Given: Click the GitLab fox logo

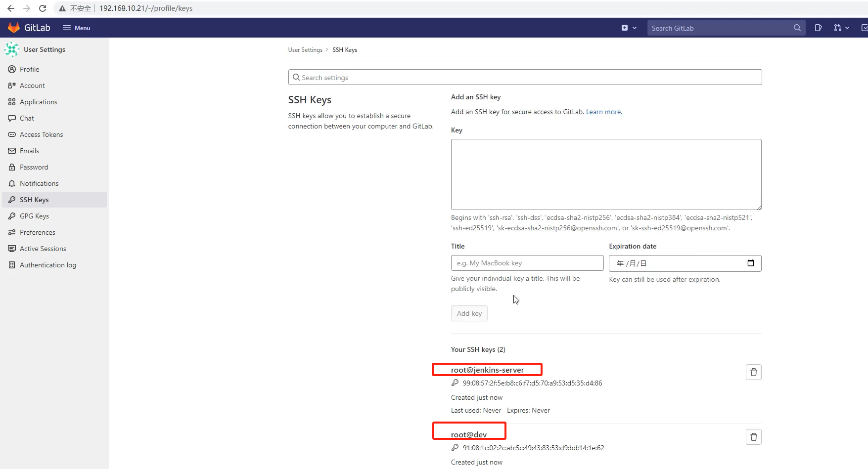Looking at the screenshot, I should tap(14, 28).
